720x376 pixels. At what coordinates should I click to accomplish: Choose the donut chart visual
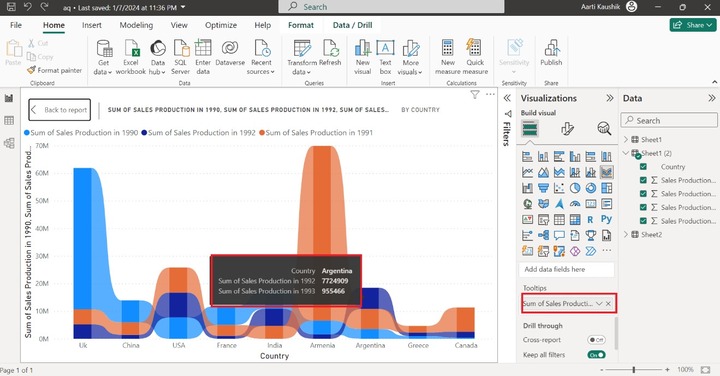coord(591,188)
